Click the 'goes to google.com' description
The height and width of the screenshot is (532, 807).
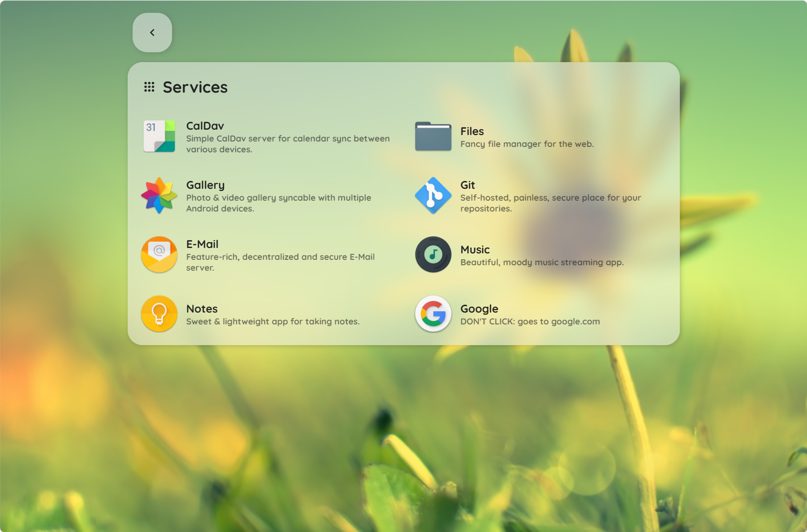point(530,322)
